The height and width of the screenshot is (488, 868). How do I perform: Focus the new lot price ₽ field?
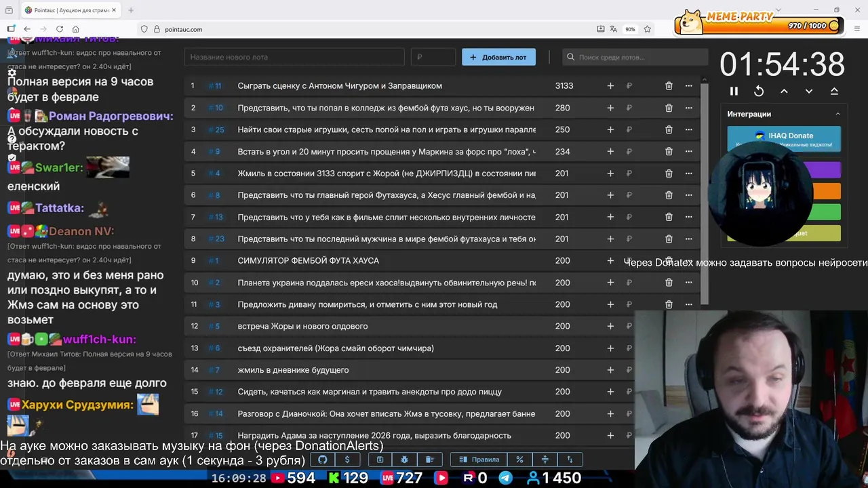[x=433, y=58]
